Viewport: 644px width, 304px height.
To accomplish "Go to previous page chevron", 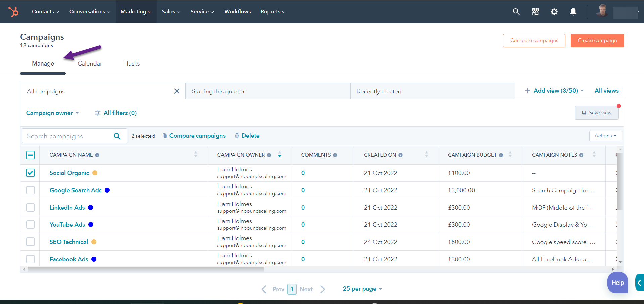I will pos(264,289).
